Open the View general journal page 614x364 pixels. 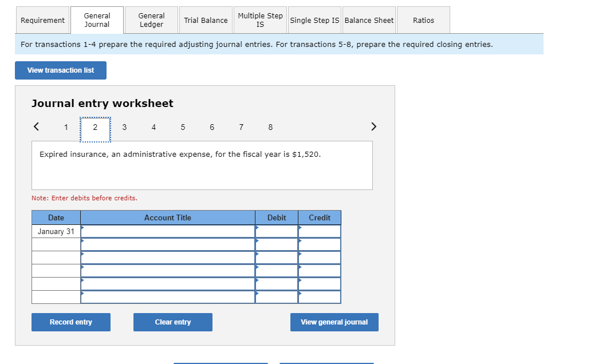334,322
